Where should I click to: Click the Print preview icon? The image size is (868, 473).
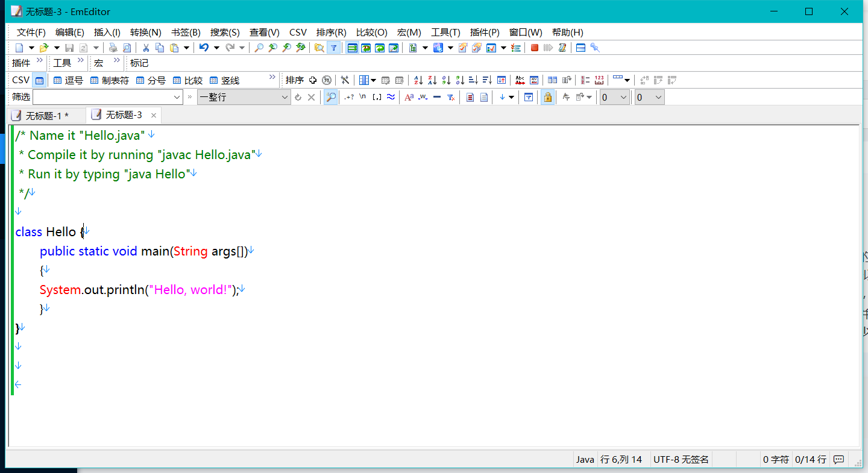click(127, 48)
